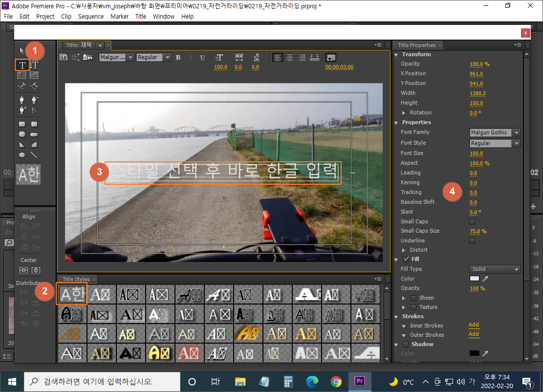543x392 pixels.
Task: Center title object horizontally
Action: point(36,270)
